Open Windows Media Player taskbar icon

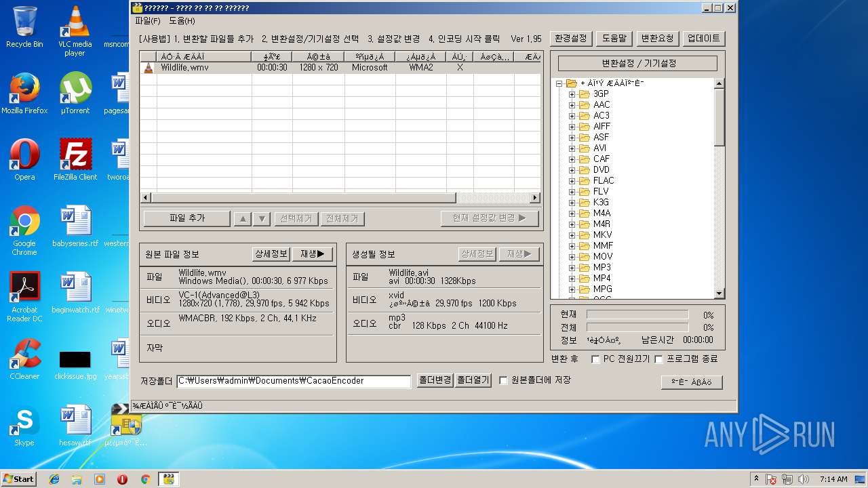[100, 479]
